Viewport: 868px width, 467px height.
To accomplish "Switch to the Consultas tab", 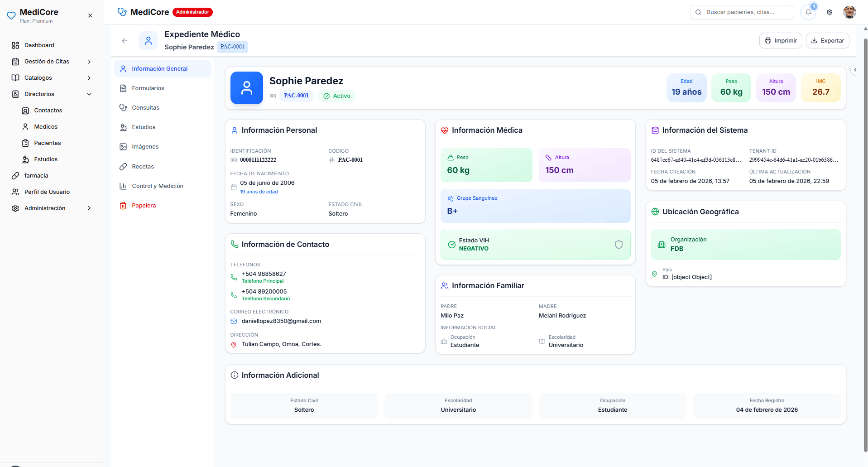I will (x=145, y=108).
